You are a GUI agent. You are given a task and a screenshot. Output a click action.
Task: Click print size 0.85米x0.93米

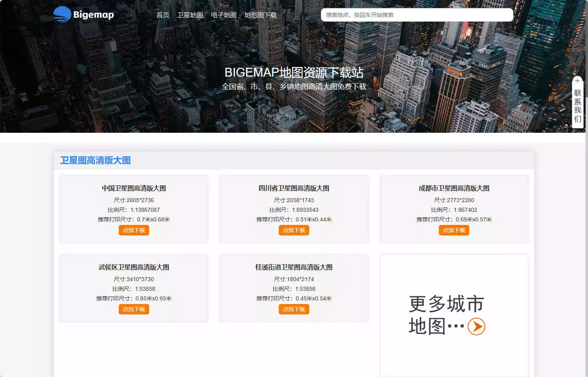154,298
